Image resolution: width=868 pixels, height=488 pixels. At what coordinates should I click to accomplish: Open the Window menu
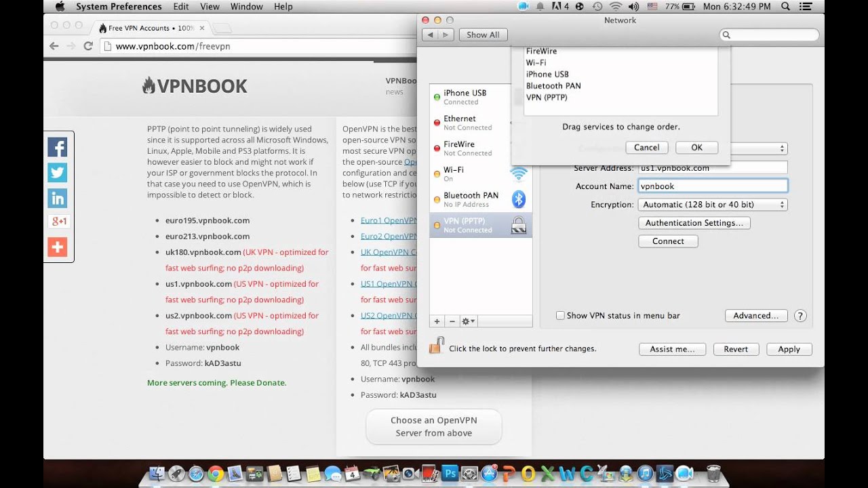click(x=247, y=7)
